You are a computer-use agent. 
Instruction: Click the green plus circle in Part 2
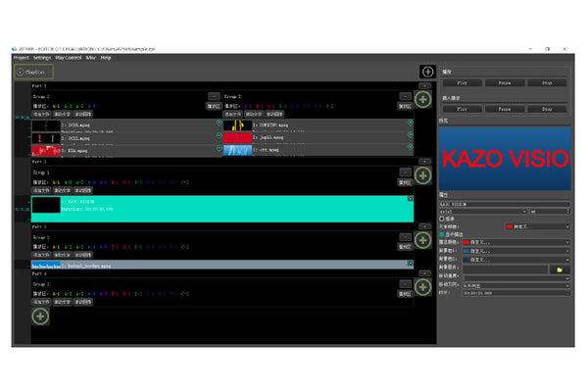pyautogui.click(x=422, y=175)
